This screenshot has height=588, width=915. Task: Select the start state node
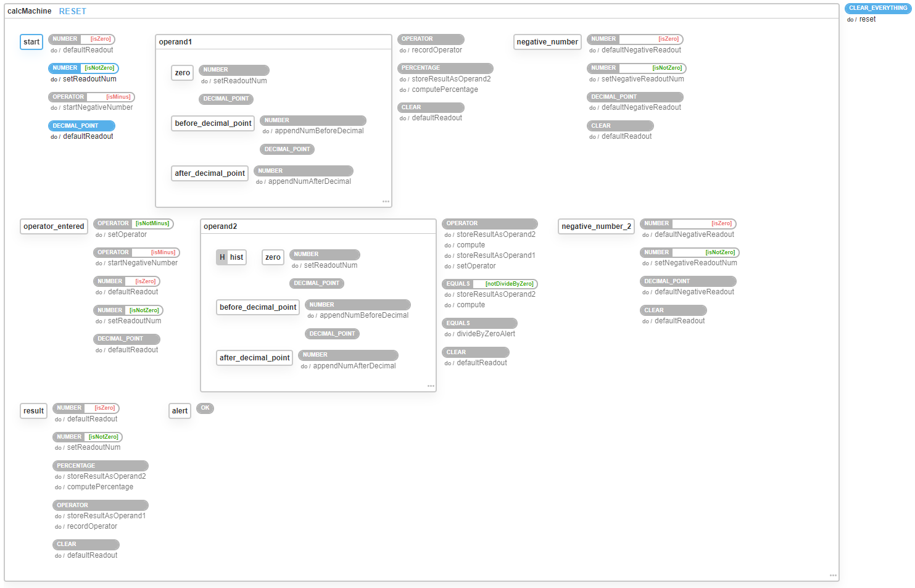pyautogui.click(x=31, y=41)
